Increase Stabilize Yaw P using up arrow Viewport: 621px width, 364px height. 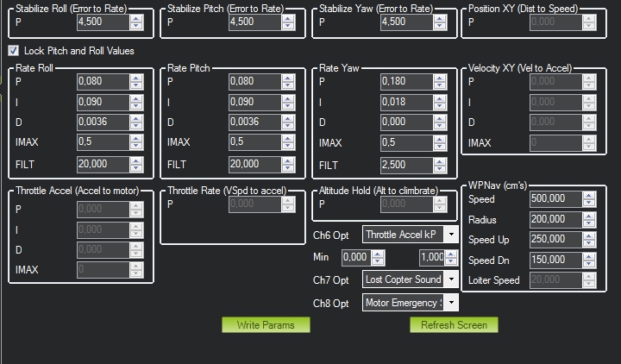(x=440, y=19)
